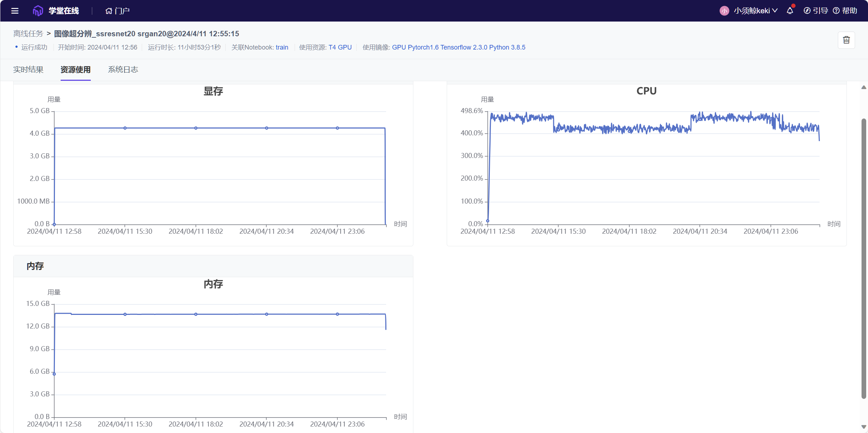868x433 pixels.
Task: Go back to 离线任务 breadcrumb
Action: pyautogui.click(x=28, y=34)
